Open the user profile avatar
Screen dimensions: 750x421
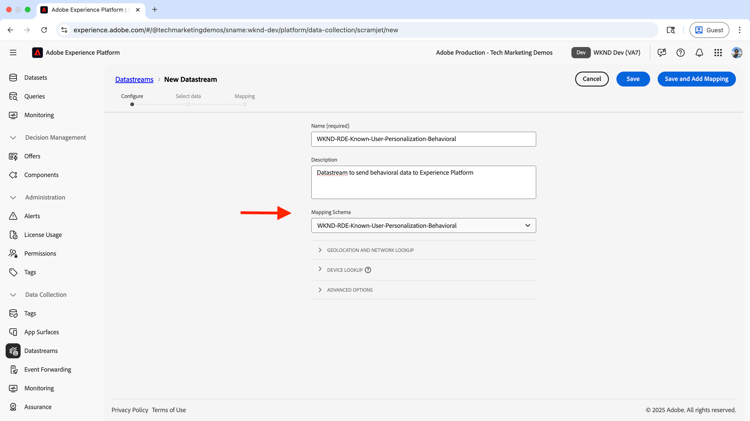(x=737, y=53)
